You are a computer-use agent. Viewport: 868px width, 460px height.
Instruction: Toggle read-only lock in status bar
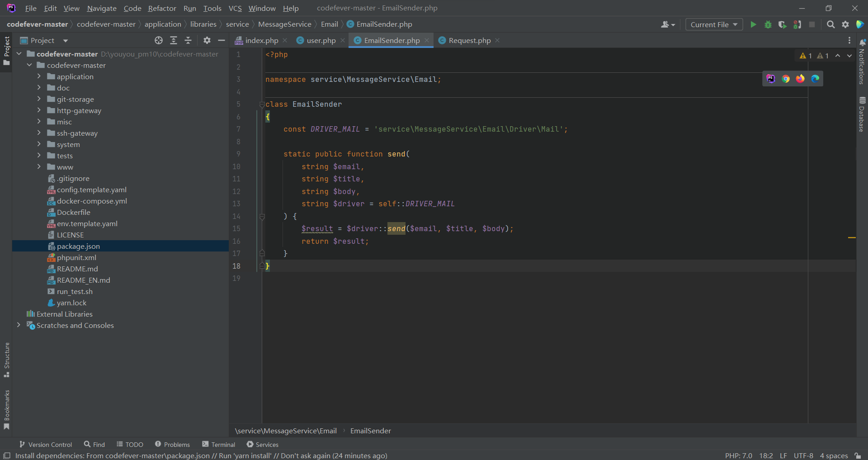click(x=858, y=455)
